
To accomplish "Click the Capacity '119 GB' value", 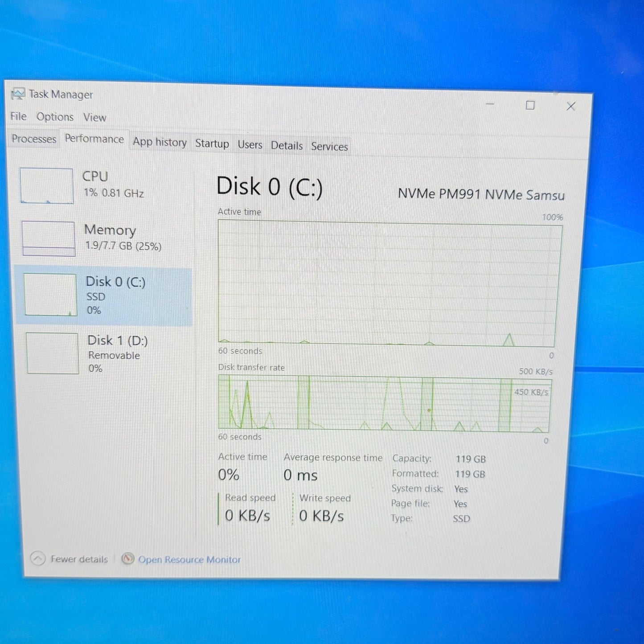I will click(x=471, y=459).
